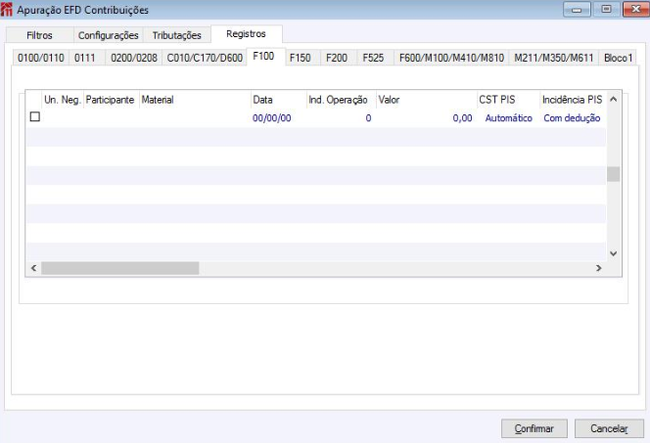Open the 0200/0208 sub-tab
Viewport: 650px width, 443px height.
tap(134, 58)
